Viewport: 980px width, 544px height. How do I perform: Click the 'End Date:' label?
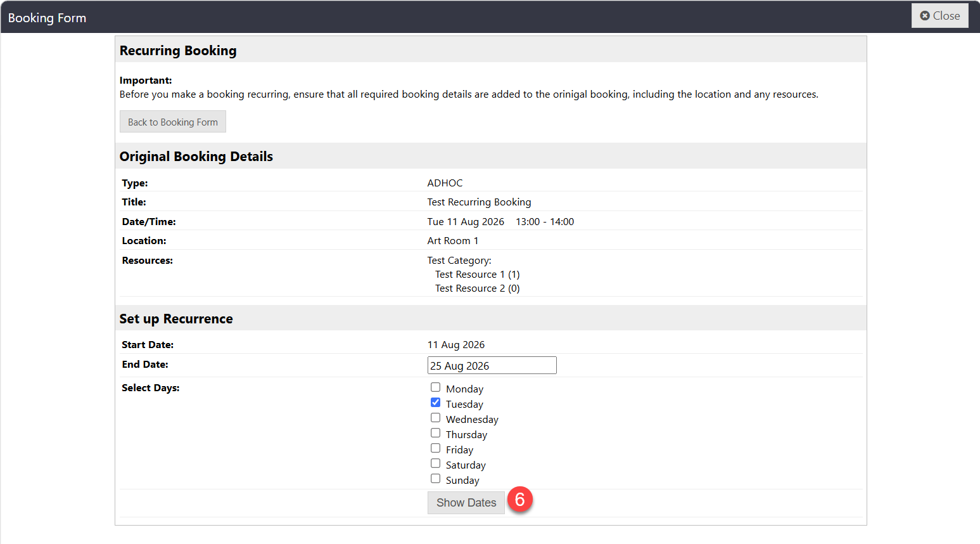[x=145, y=365]
